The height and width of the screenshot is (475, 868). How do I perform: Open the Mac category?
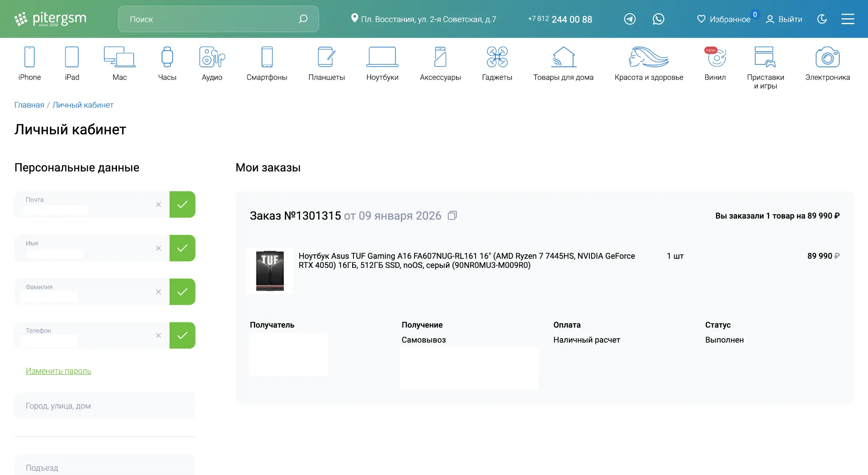coord(120,64)
